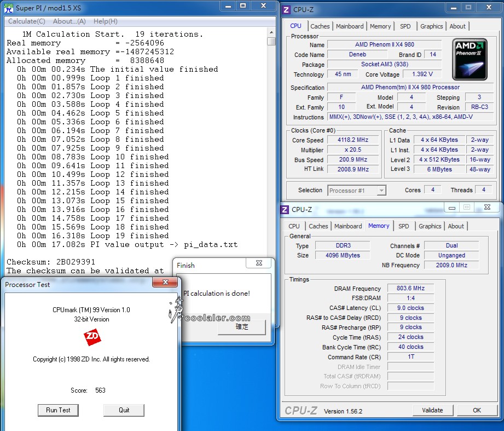This screenshot has height=431, width=504.
Task: Close the top CPU-Z window
Action: coord(489,8)
